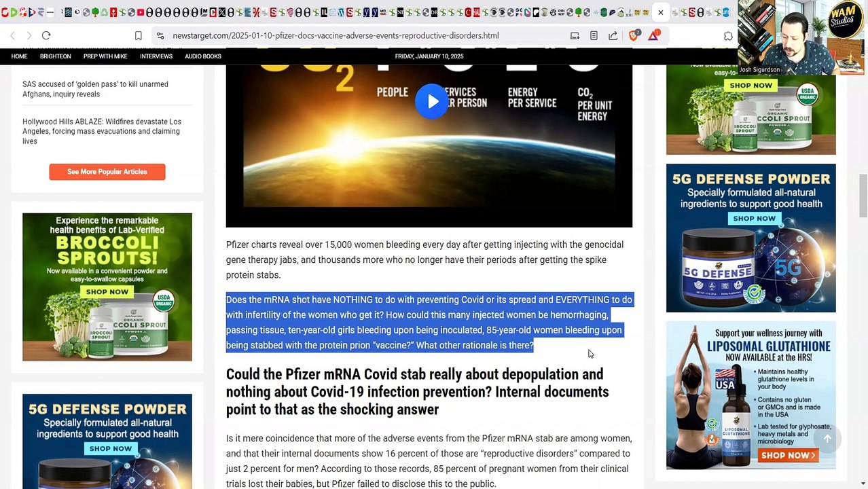Image resolution: width=868 pixels, height=489 pixels.
Task: Click Shop Now on left 5G Defense ad
Action: pyautogui.click(x=110, y=448)
